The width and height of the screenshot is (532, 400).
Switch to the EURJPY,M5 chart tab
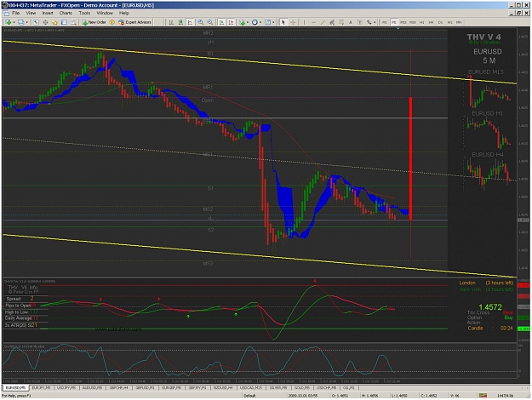coord(42,388)
